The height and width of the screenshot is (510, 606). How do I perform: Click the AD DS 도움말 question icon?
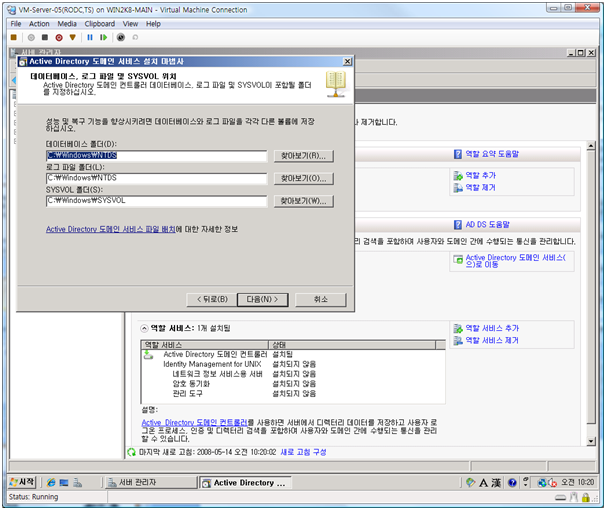pyautogui.click(x=458, y=225)
